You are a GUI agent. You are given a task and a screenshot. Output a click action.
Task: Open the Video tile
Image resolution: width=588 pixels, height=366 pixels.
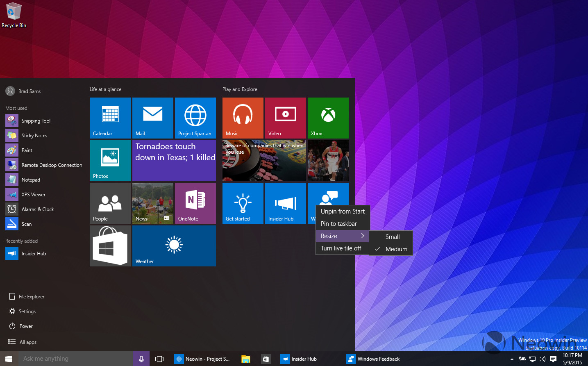pyautogui.click(x=286, y=118)
